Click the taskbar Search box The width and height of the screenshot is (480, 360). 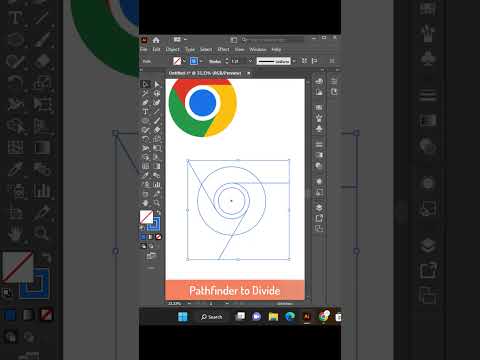212,317
